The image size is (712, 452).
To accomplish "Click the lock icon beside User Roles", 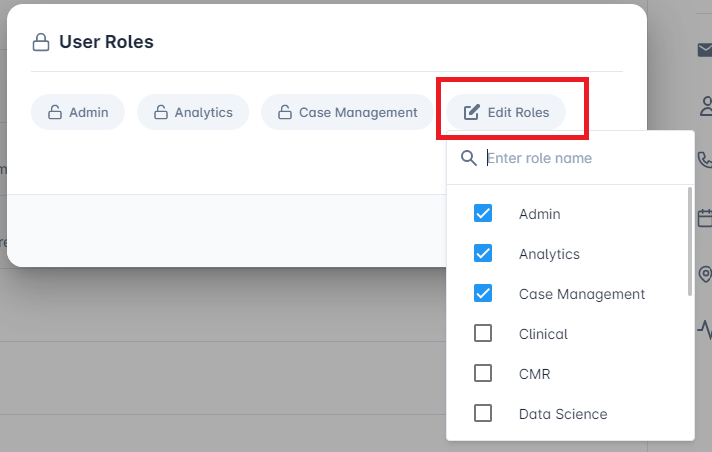I will (41, 42).
